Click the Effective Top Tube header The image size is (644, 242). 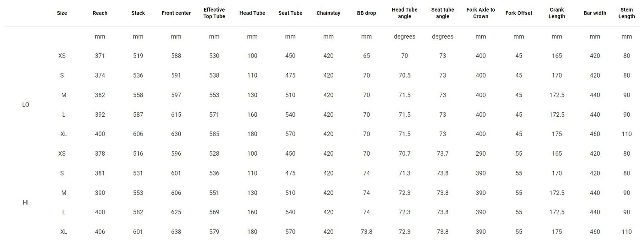click(214, 13)
